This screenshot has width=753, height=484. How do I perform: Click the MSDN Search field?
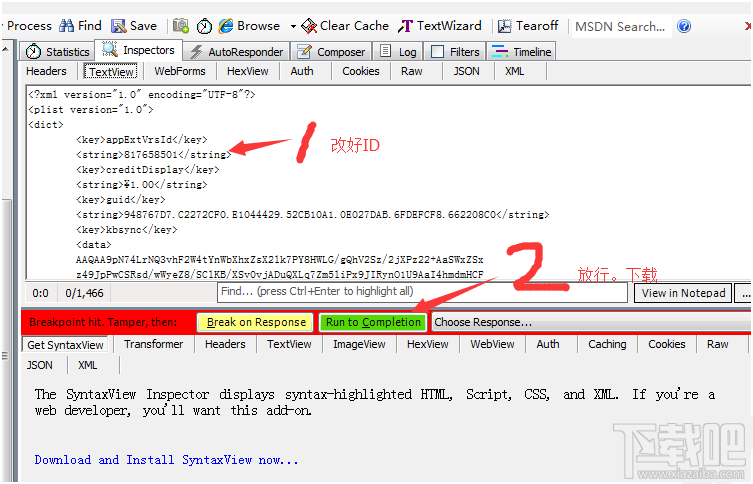click(620, 26)
